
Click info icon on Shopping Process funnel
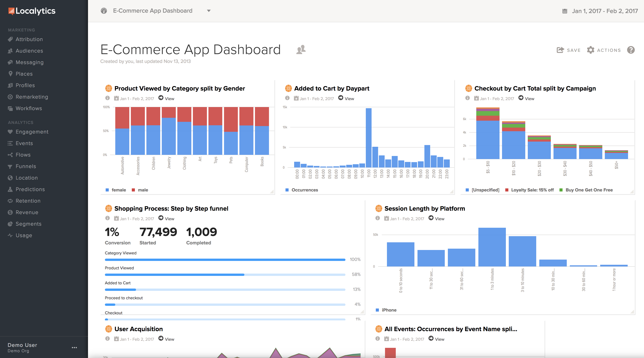[x=108, y=218]
